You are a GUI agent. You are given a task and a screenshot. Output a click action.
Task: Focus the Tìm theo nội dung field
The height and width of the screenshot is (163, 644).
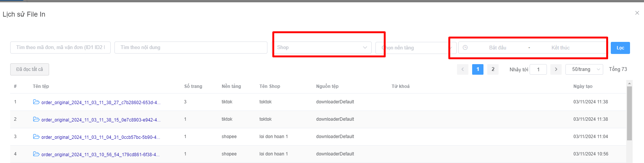(191, 48)
